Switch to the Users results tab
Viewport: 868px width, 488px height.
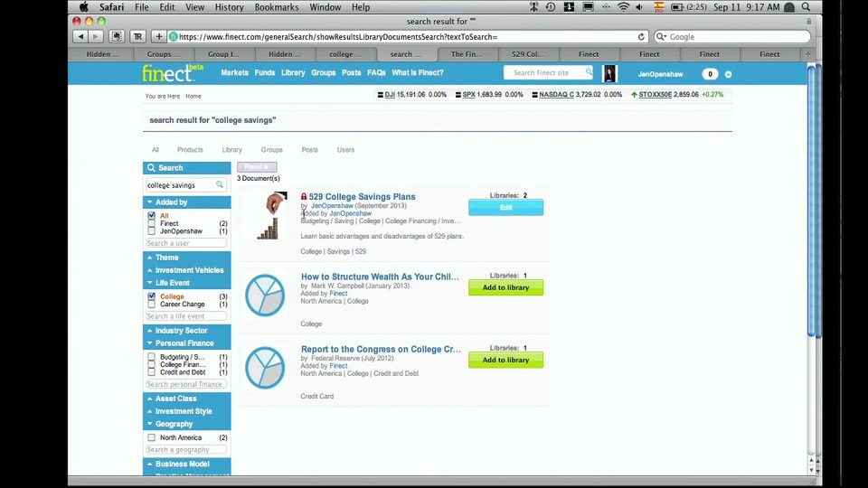pyautogui.click(x=345, y=150)
